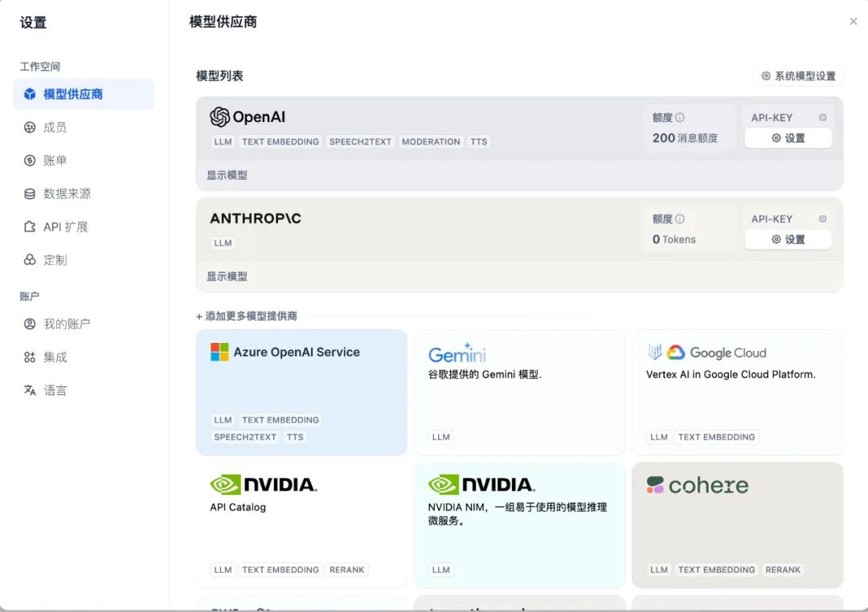The width and height of the screenshot is (868, 612).
Task: Select the Gemini provider card
Action: coord(519,392)
